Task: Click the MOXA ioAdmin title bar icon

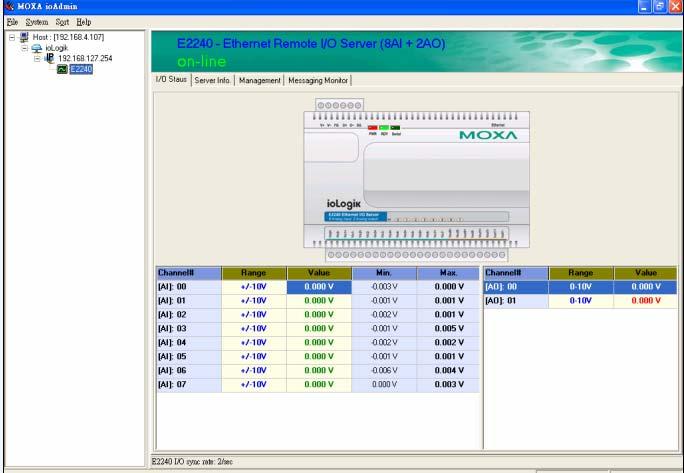Action: pyautogui.click(x=9, y=6)
